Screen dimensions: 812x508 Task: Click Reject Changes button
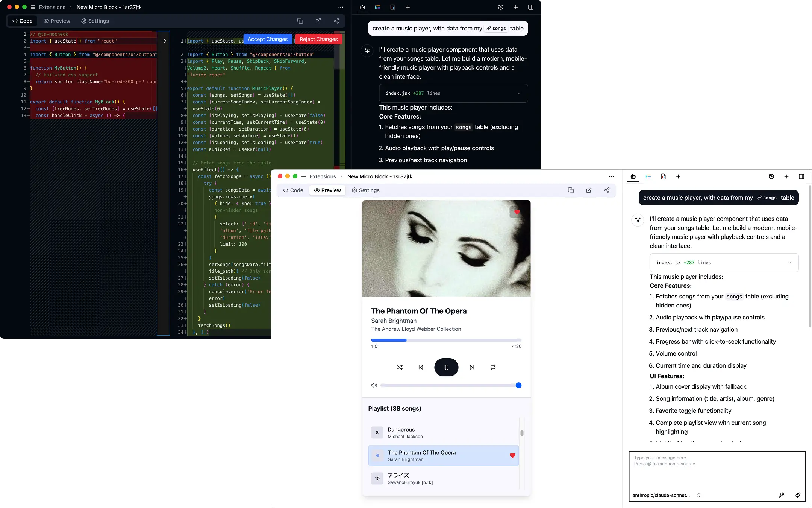318,39
